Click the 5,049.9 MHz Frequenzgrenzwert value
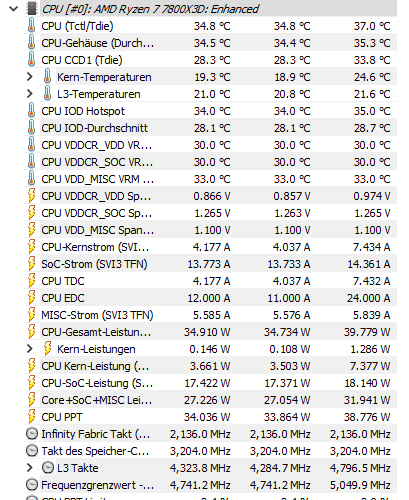This screenshot has height=500, width=409. point(360,485)
